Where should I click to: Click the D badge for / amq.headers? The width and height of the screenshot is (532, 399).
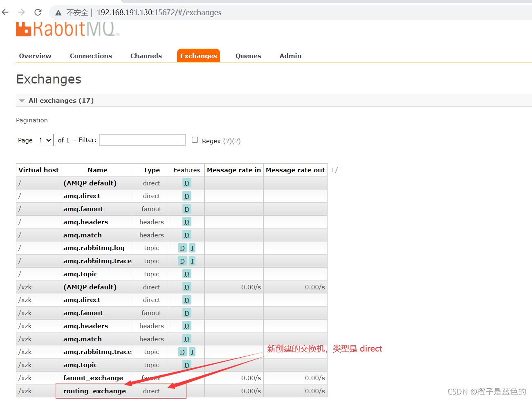tap(187, 222)
